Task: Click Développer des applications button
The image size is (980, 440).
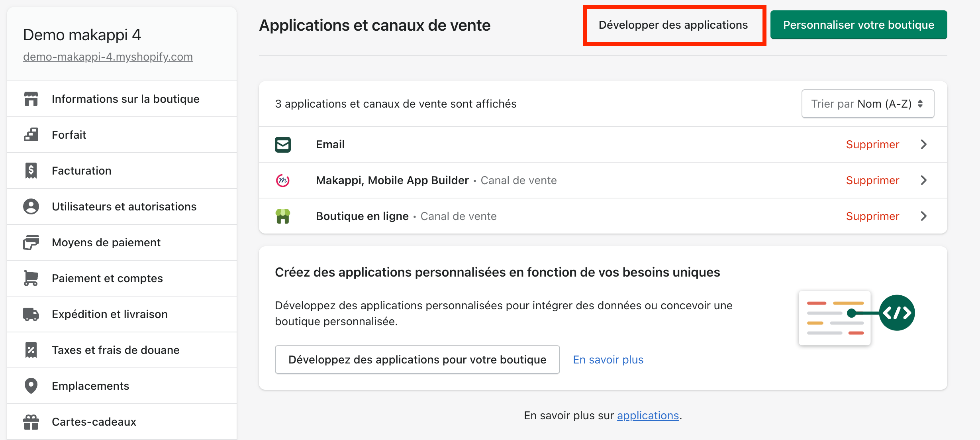Action: click(x=673, y=25)
